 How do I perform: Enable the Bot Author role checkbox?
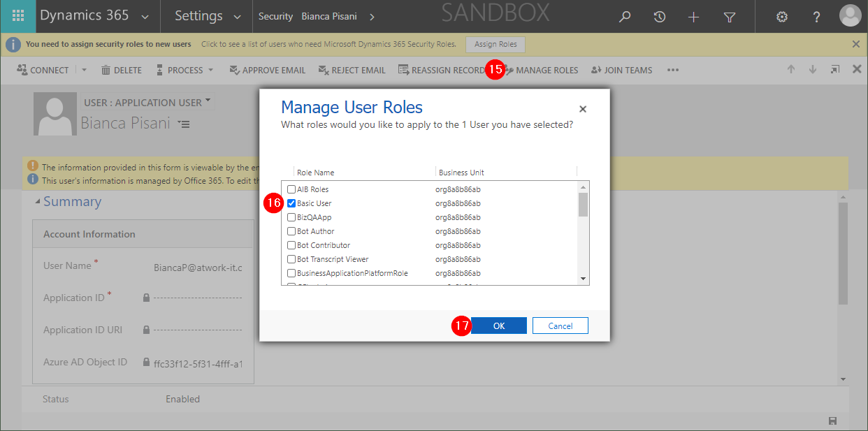click(291, 231)
